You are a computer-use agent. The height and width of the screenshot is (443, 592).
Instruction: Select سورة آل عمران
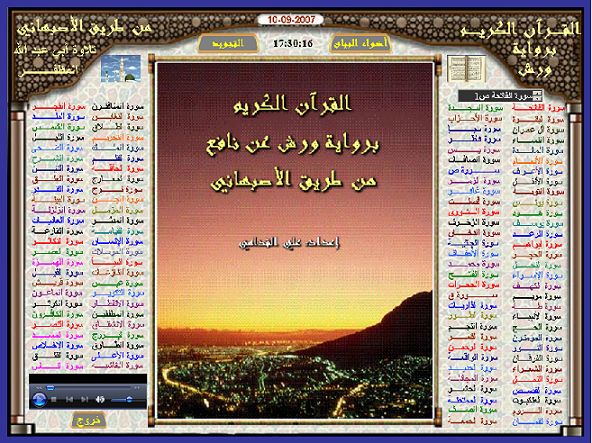click(538, 130)
